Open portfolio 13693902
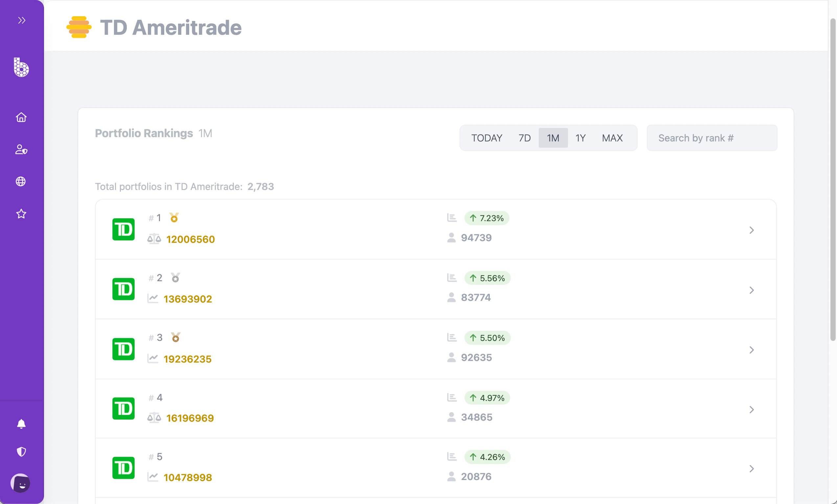 click(187, 299)
